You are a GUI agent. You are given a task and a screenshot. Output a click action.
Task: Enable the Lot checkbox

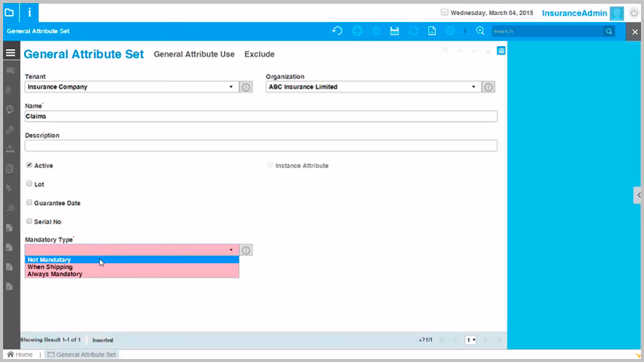[x=29, y=183]
